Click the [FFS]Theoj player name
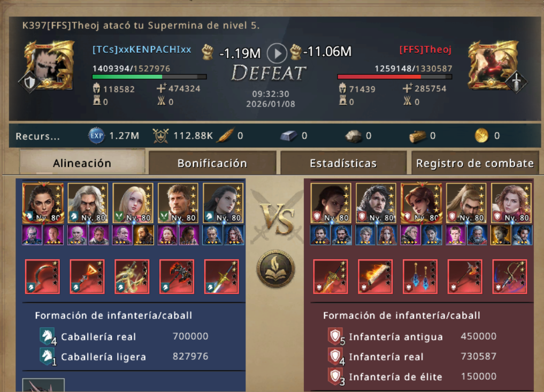 point(425,50)
